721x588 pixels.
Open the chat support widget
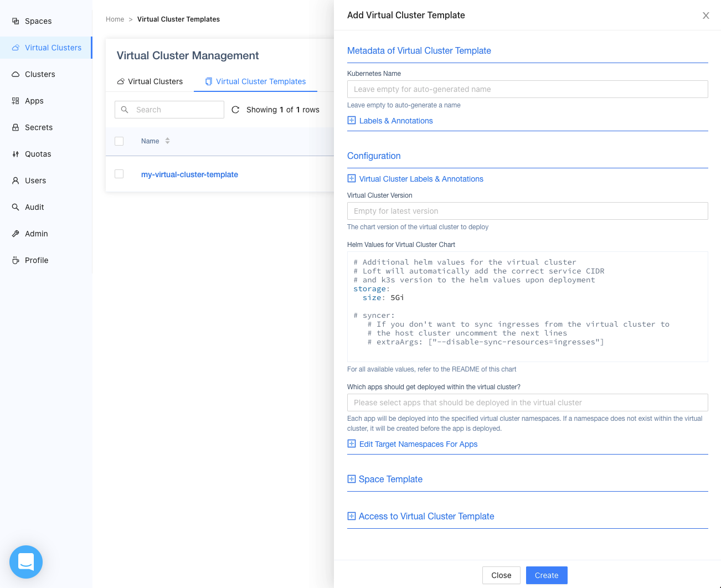coord(26,562)
